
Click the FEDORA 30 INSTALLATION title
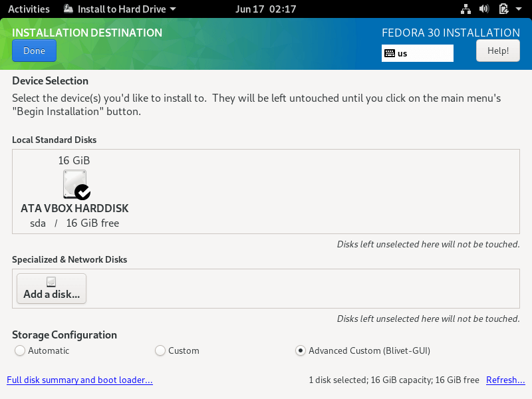tap(451, 33)
